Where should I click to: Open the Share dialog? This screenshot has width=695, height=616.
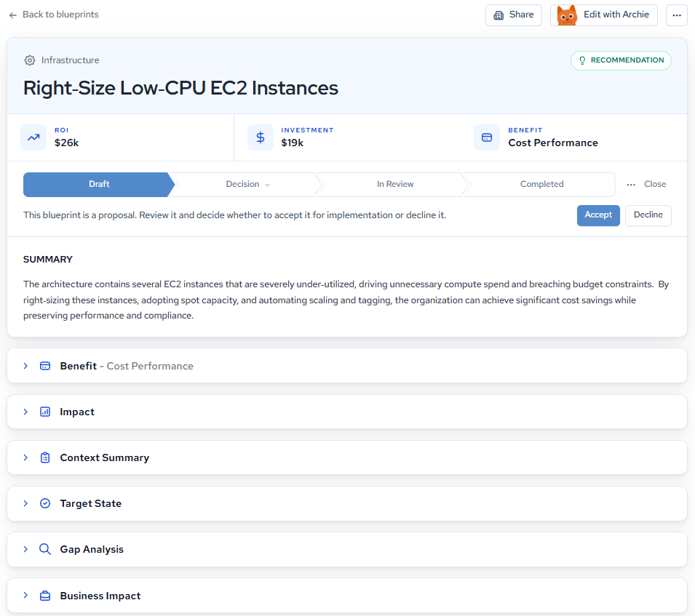tap(513, 15)
